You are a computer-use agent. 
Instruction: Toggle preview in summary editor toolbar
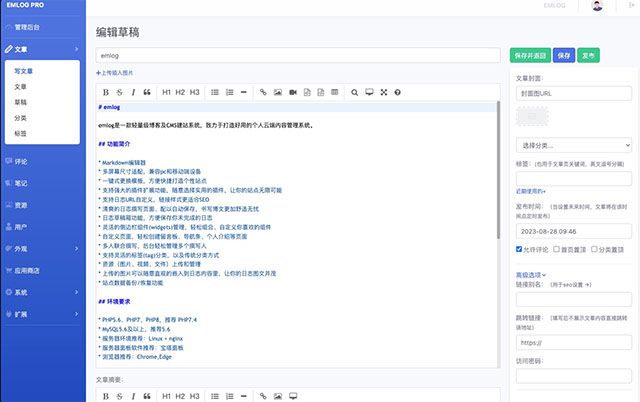click(293, 396)
